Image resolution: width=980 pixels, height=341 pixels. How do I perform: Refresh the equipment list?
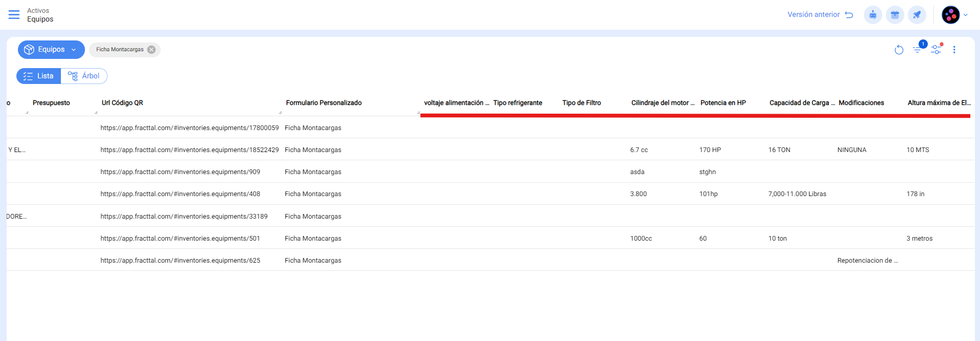(899, 50)
